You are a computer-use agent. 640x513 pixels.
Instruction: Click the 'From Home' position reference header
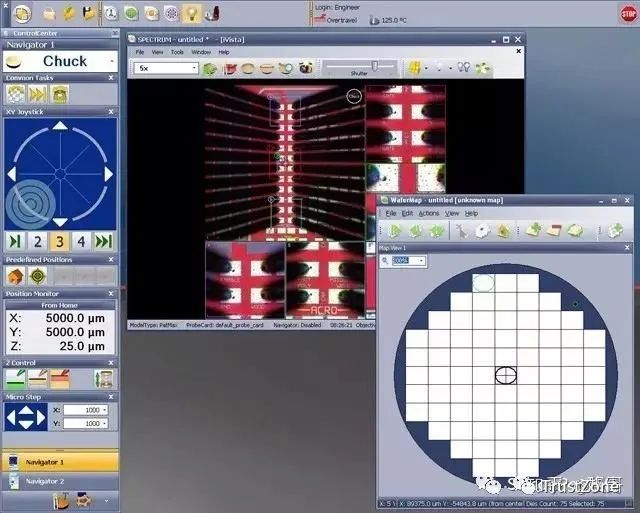(60, 305)
